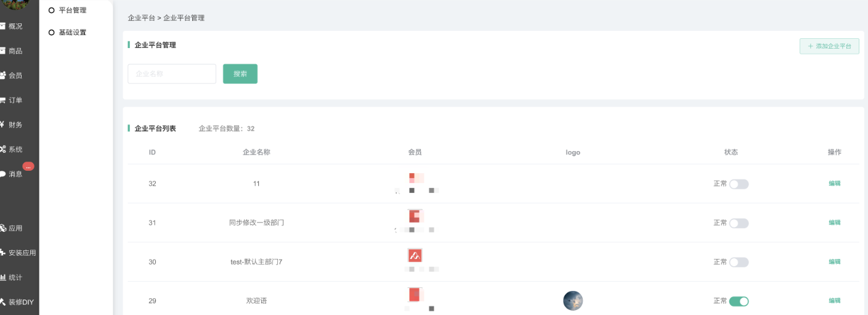
Task: Enable status switch for 同步修改一级部门 row
Action: pos(739,223)
